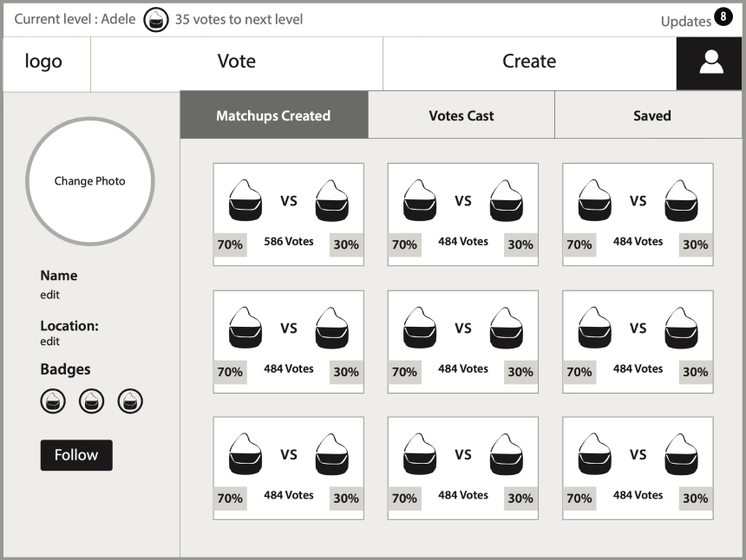Click left cupcake in the 586 Votes matchup
The image size is (746, 560).
click(245, 201)
